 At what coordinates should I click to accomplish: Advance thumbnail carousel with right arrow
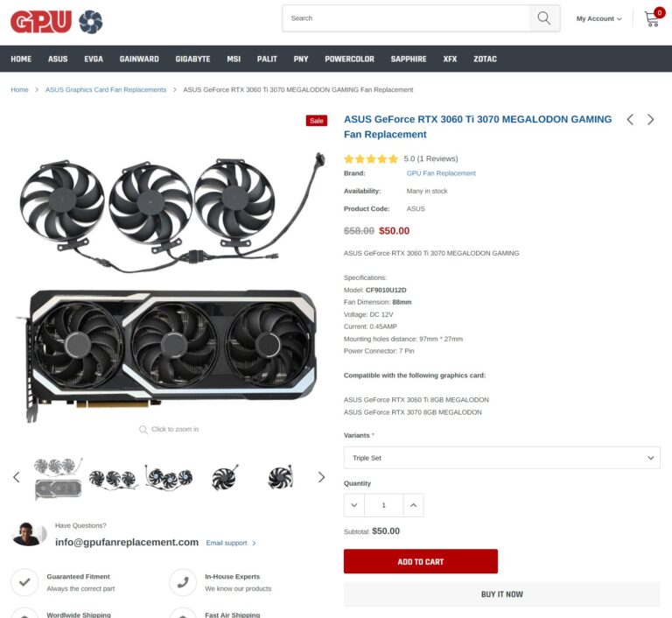click(x=321, y=477)
